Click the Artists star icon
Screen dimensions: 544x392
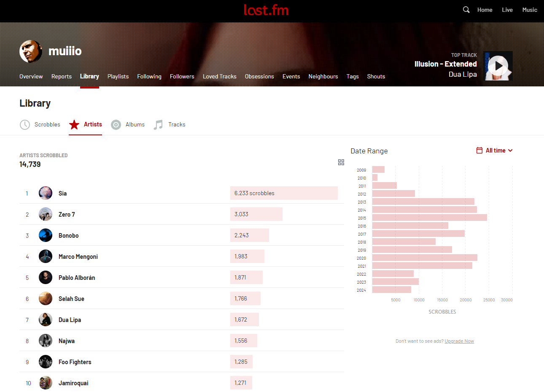coord(74,125)
